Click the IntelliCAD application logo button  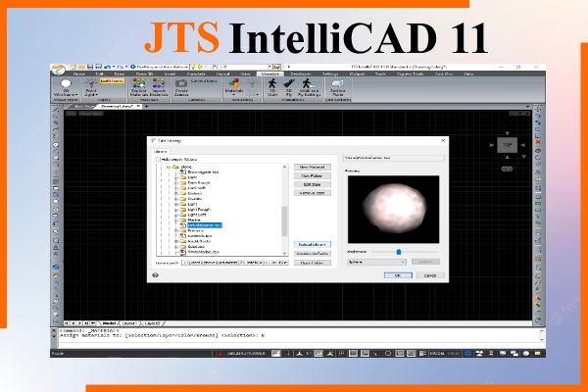(x=58, y=69)
